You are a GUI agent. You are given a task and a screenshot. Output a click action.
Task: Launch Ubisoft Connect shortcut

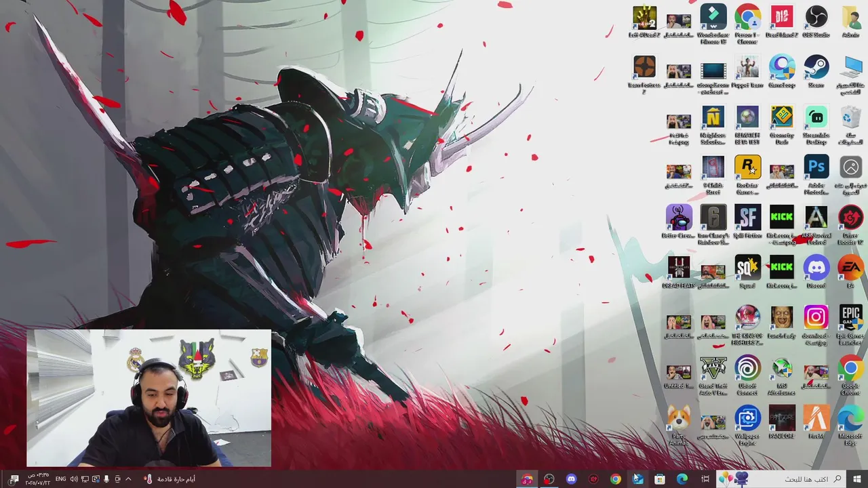tap(747, 375)
